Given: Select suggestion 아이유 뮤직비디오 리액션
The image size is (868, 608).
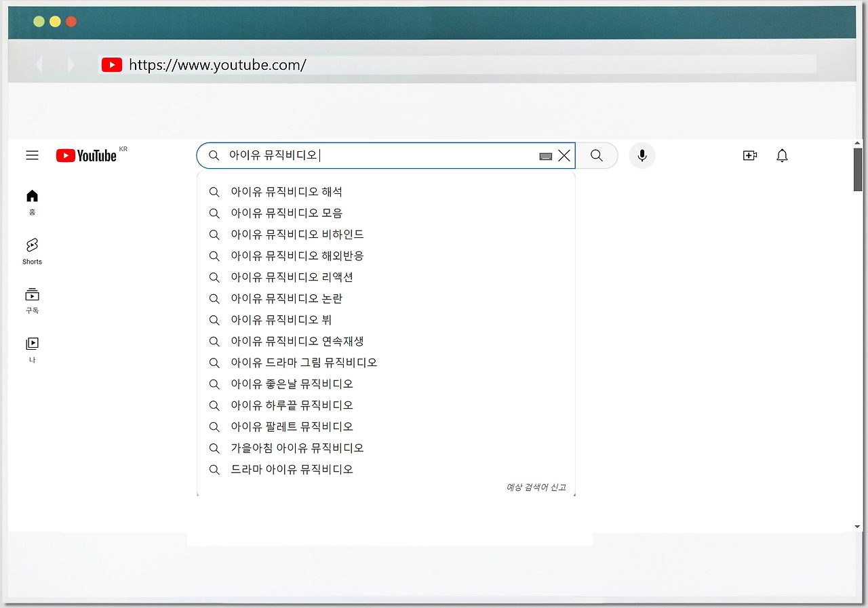Looking at the screenshot, I should [x=386, y=277].
